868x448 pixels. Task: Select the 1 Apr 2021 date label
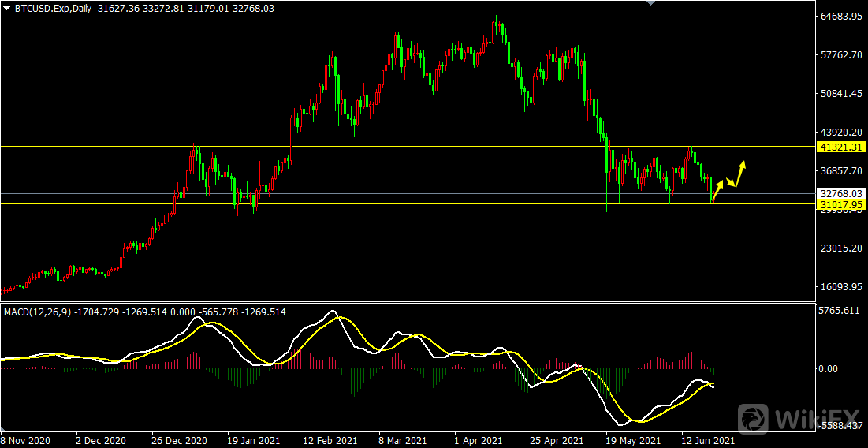(x=479, y=440)
